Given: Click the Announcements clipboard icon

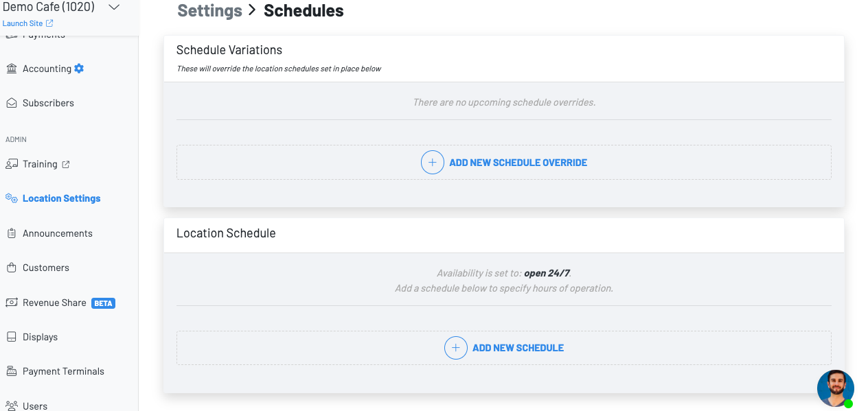Looking at the screenshot, I should (11, 233).
